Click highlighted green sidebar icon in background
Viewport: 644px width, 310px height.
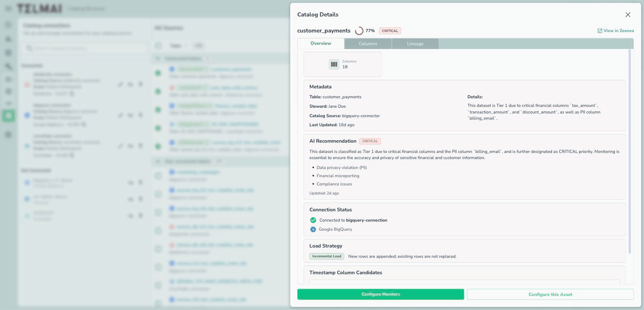coord(8,116)
